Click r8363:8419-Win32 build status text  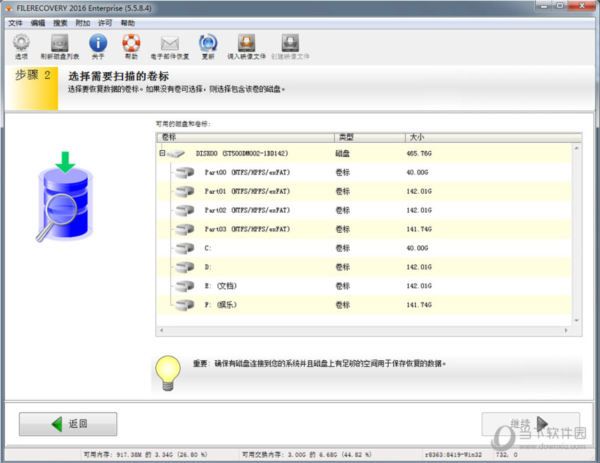coord(453,455)
